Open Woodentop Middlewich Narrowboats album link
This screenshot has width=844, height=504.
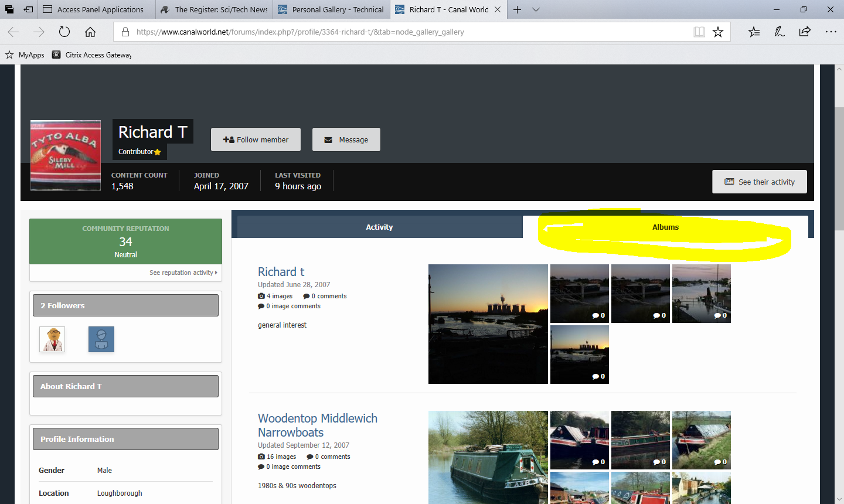[x=318, y=425]
